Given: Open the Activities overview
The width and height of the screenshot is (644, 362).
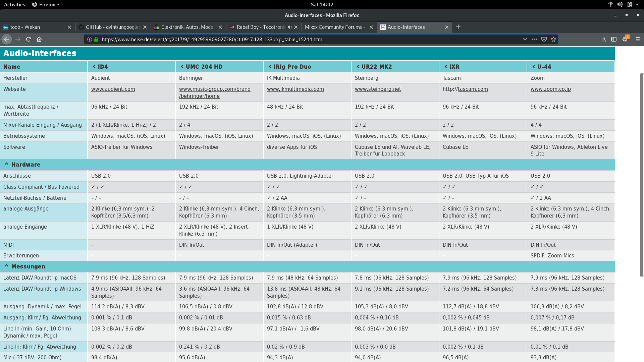Looking at the screenshot, I should (x=14, y=4).
